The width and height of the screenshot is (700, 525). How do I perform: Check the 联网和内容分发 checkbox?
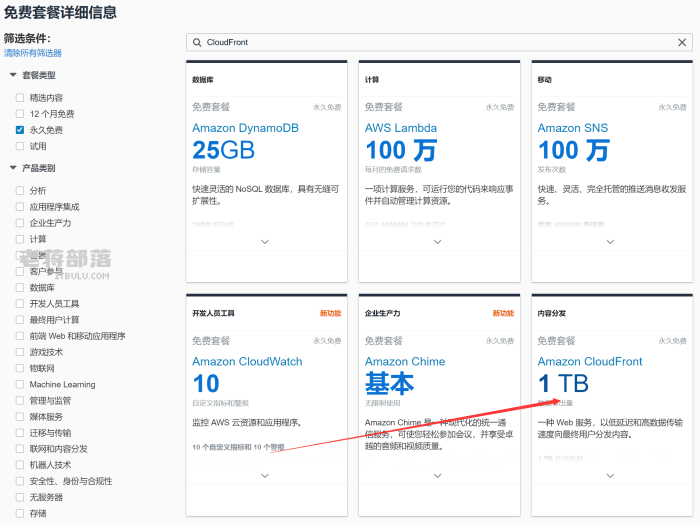(x=20, y=449)
